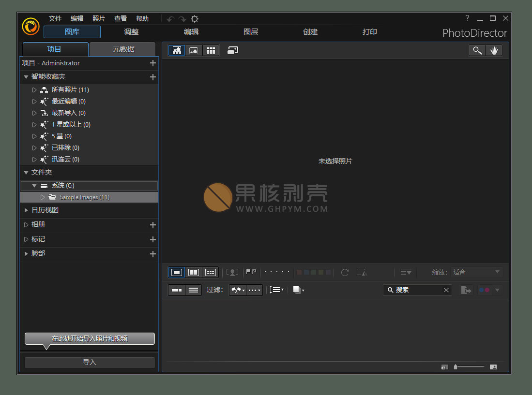Click the export/share icon
The width and height of the screenshot is (532, 395).
[466, 290]
